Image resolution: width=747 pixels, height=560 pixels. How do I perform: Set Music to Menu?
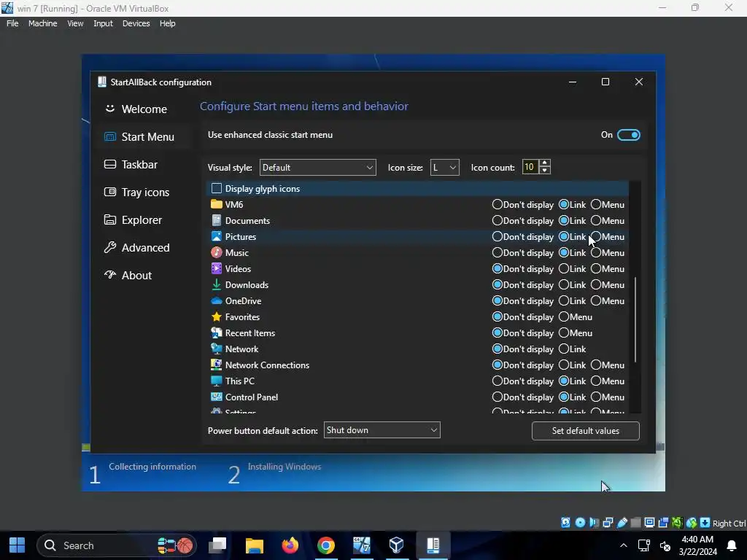(596, 252)
